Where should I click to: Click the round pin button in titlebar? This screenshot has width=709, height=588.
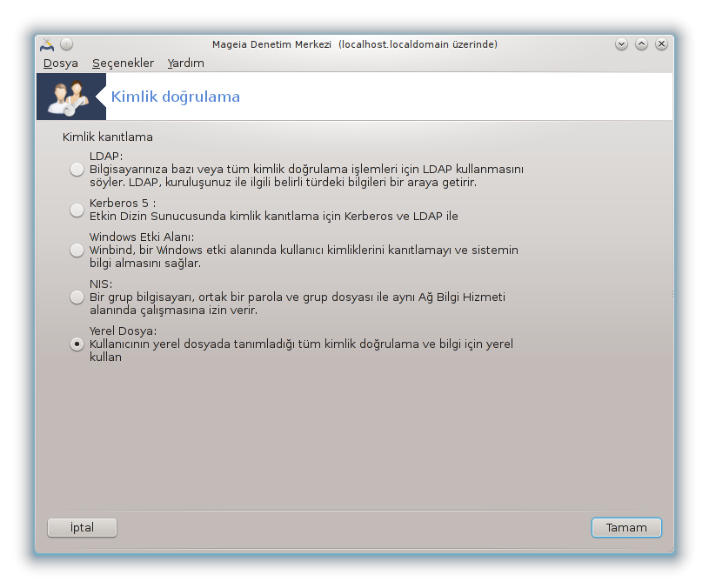pyautogui.click(x=66, y=44)
